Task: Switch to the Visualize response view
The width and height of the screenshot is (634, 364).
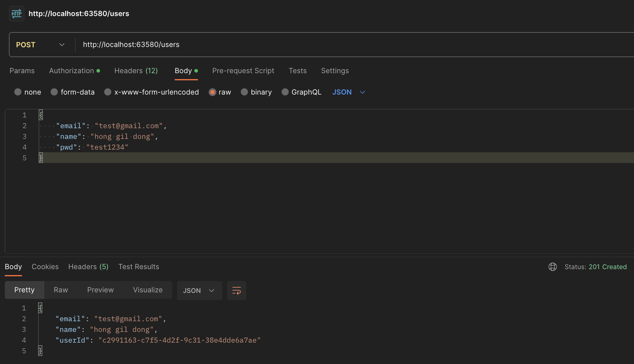Action: [x=148, y=290]
